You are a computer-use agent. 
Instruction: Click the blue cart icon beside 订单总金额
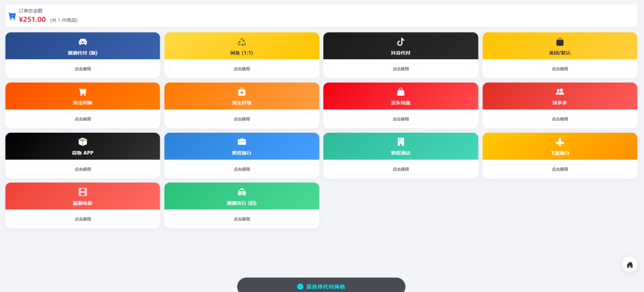pos(13,16)
